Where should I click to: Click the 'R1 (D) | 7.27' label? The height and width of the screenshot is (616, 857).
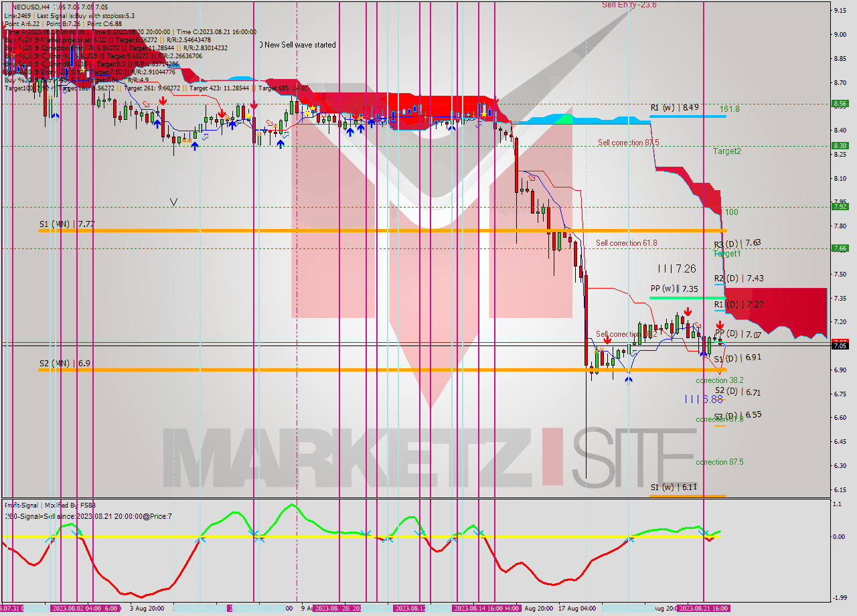(x=738, y=305)
